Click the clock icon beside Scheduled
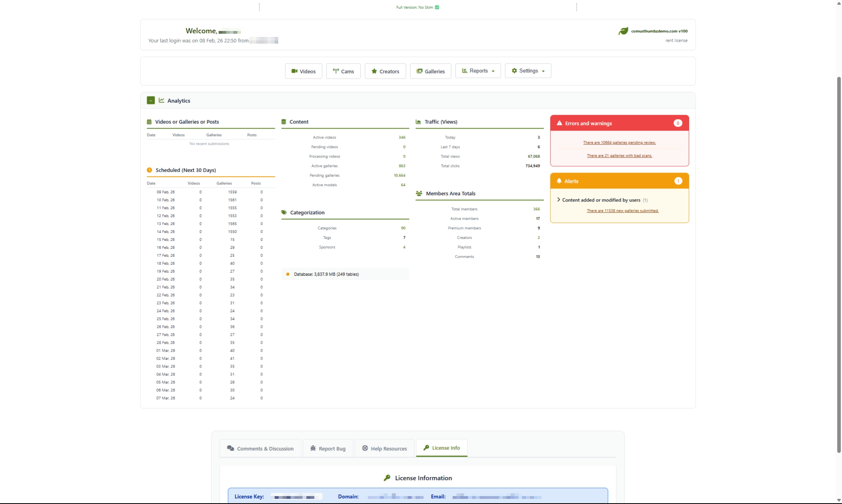842x504 pixels. tap(149, 170)
